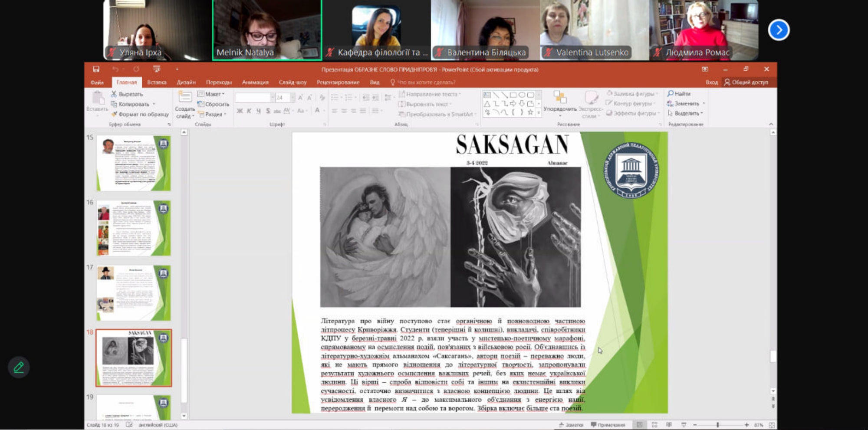Viewport: 868px width, 430px height.
Task: Switch to the Вставка ribbon tab
Action: tap(157, 82)
